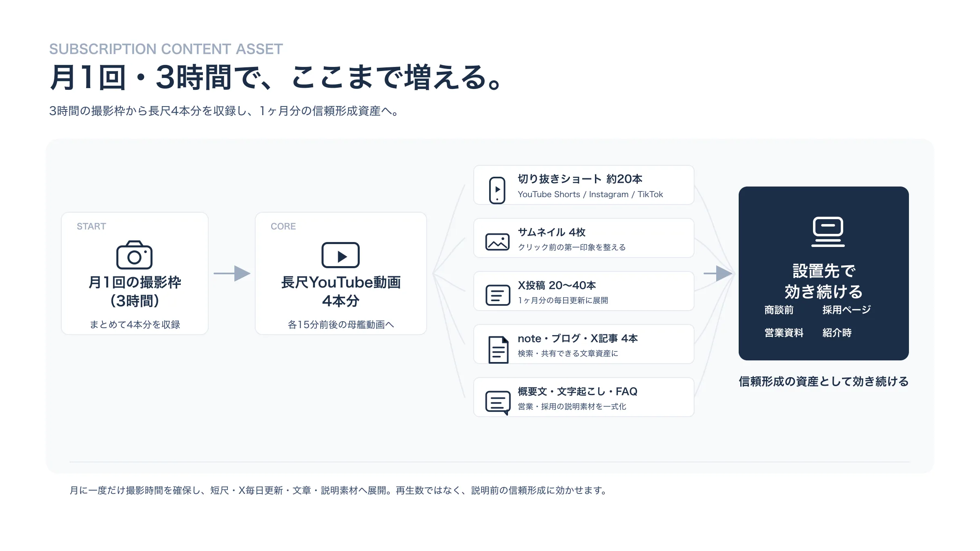Click the 長尺YouTube動画 4本分 title
This screenshot has height=551, width=980.
[x=341, y=291]
